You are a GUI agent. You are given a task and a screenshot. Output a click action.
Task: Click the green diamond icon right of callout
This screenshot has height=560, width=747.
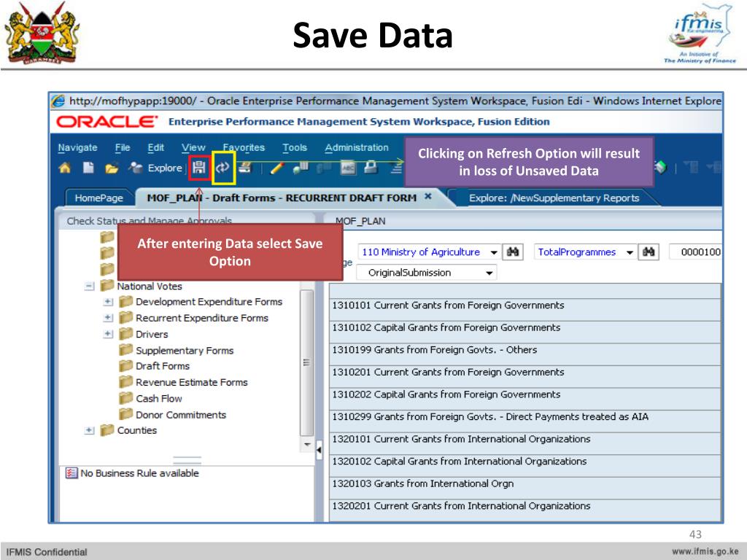(660, 167)
